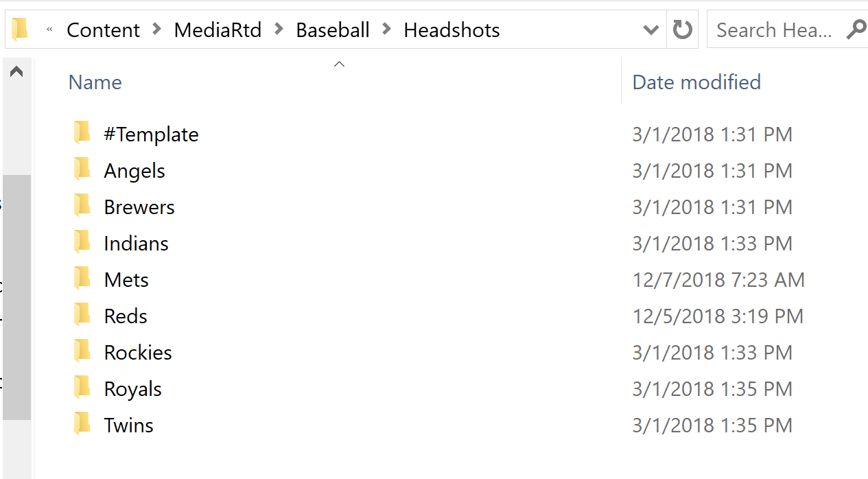Expand the chevron after Baseball breadcrumb

[387, 30]
